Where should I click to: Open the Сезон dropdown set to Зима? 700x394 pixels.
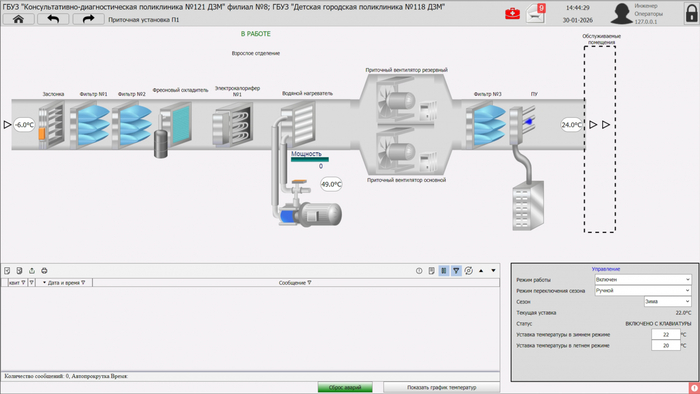(x=668, y=302)
